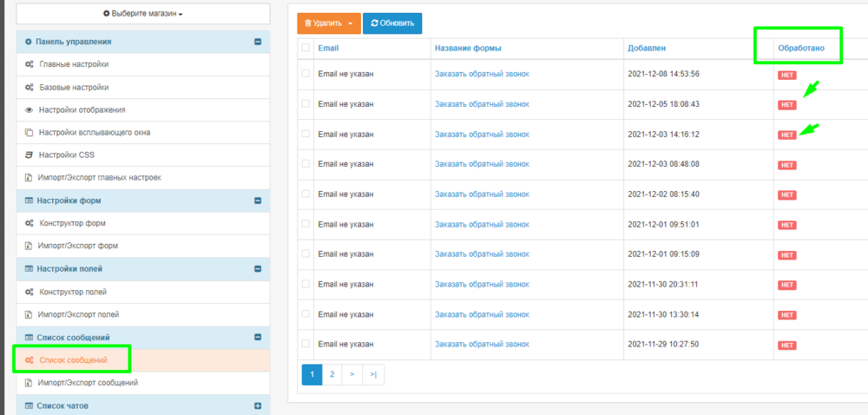
Task: Click the CSS icon next to Настройки CSS
Action: pyautogui.click(x=30, y=155)
